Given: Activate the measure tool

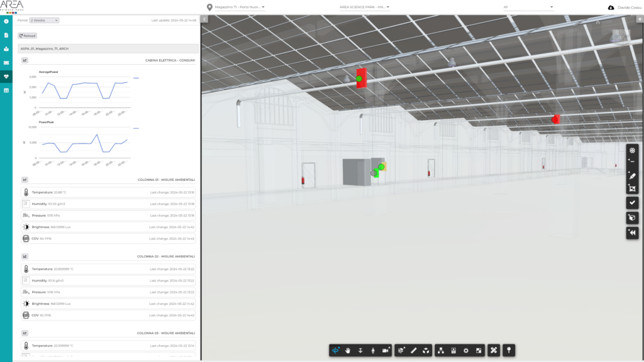Looking at the screenshot, I should click(413, 350).
